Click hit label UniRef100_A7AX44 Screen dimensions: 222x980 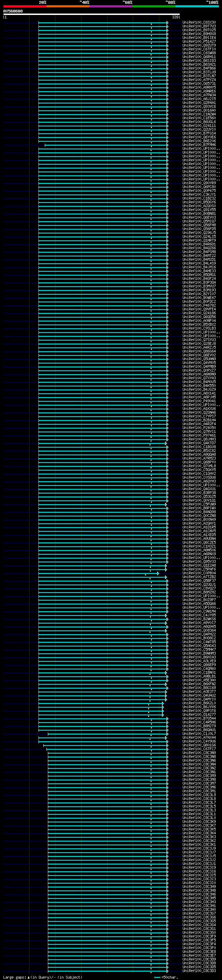point(199,738)
